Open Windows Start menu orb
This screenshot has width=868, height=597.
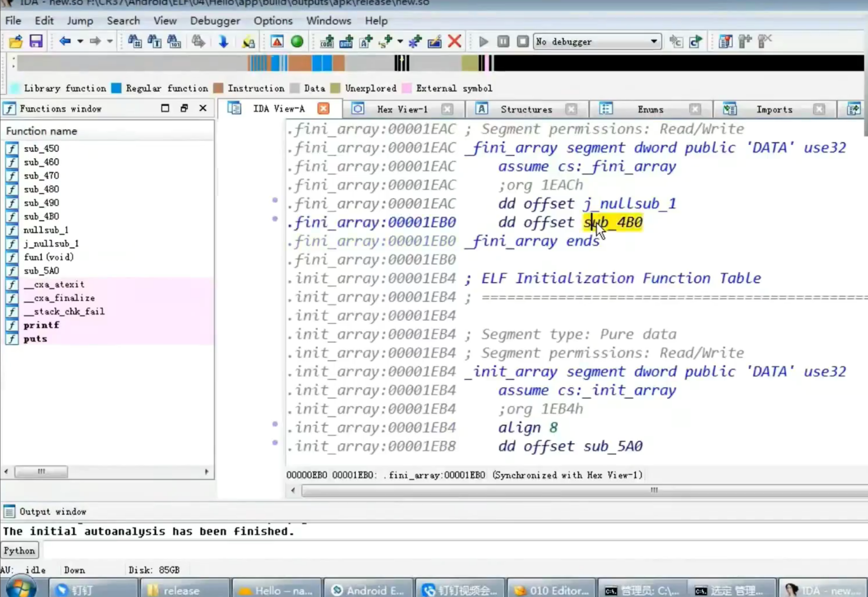coord(20,588)
